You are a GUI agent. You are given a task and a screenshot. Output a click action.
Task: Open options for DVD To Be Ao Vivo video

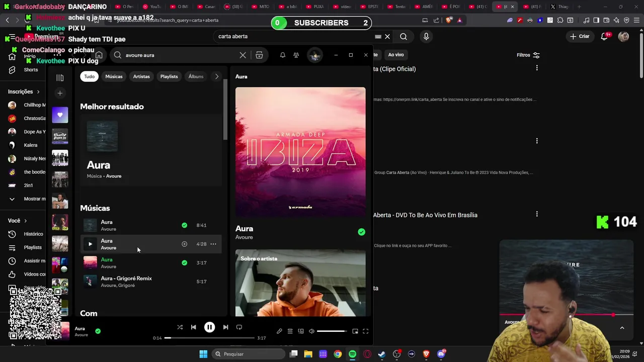(x=537, y=214)
